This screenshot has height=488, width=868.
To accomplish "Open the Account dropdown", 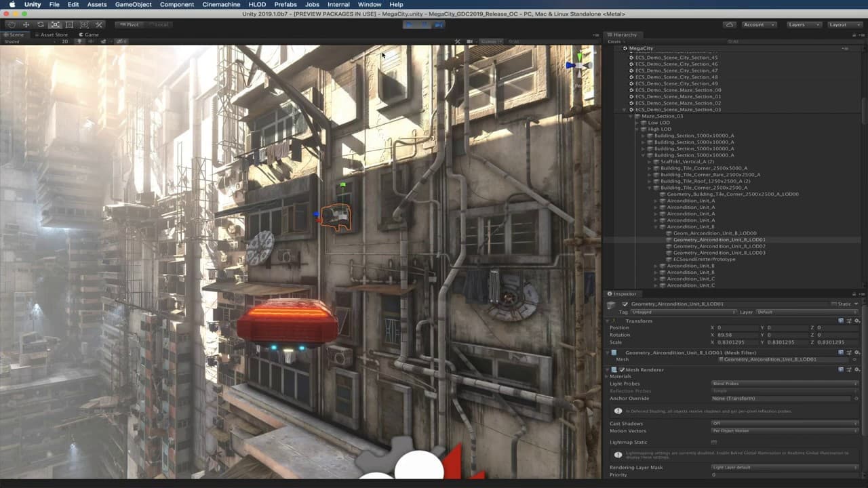I will point(758,25).
